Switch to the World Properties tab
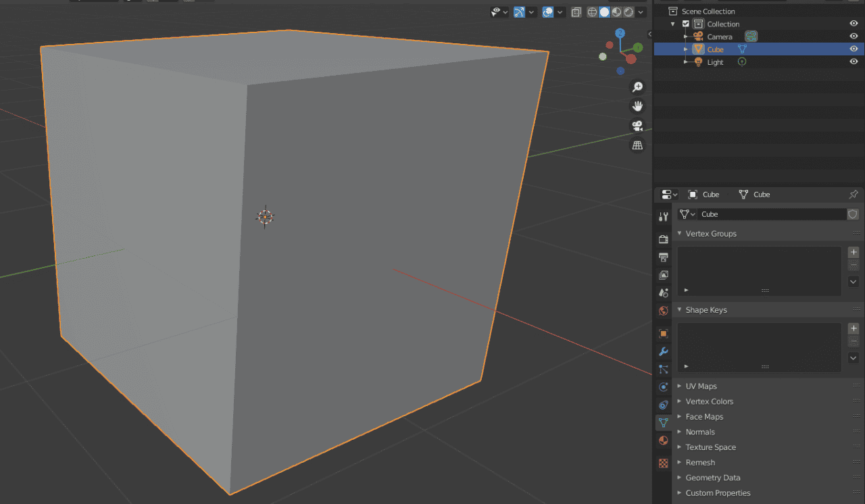Viewport: 865px width, 504px height. coord(663,311)
